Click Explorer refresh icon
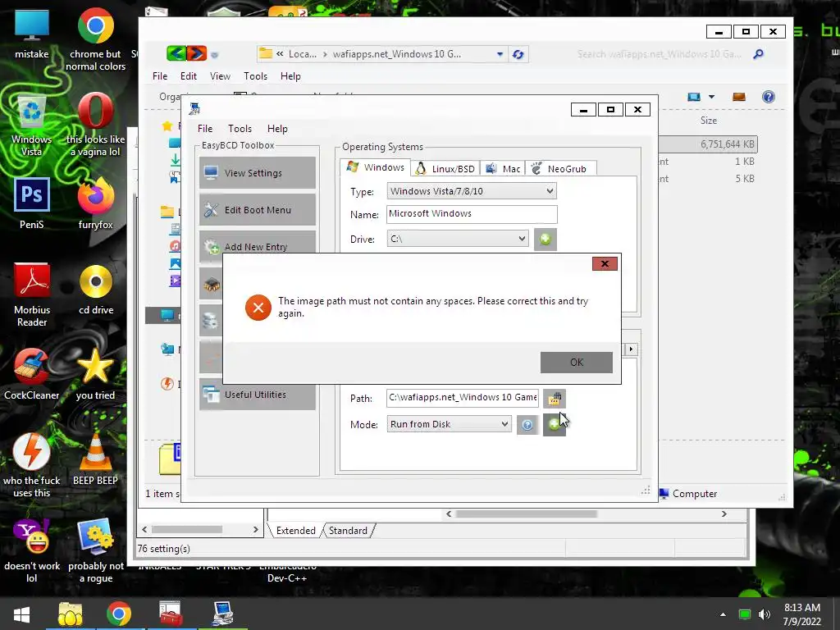This screenshot has height=630, width=840. 518,54
